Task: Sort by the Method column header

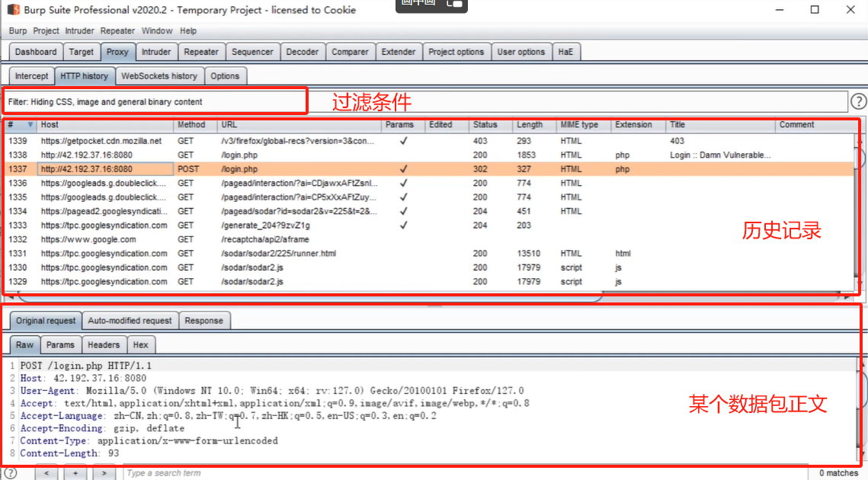Action: (195, 125)
